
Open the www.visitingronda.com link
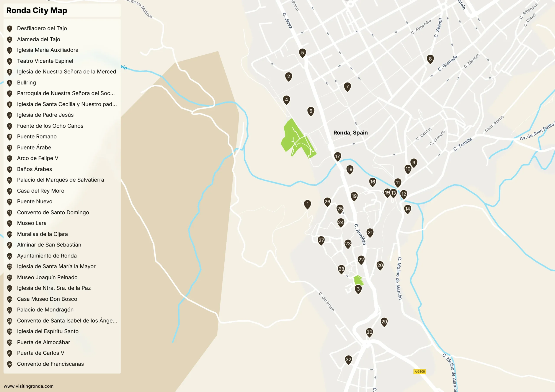[29, 386]
